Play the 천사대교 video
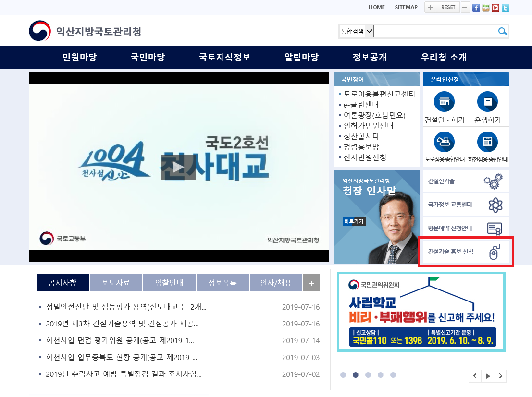532x397 pixels. (178, 167)
